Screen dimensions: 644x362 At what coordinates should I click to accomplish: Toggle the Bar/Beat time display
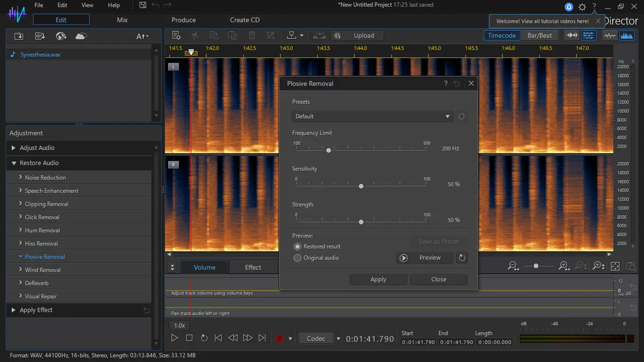pyautogui.click(x=539, y=35)
